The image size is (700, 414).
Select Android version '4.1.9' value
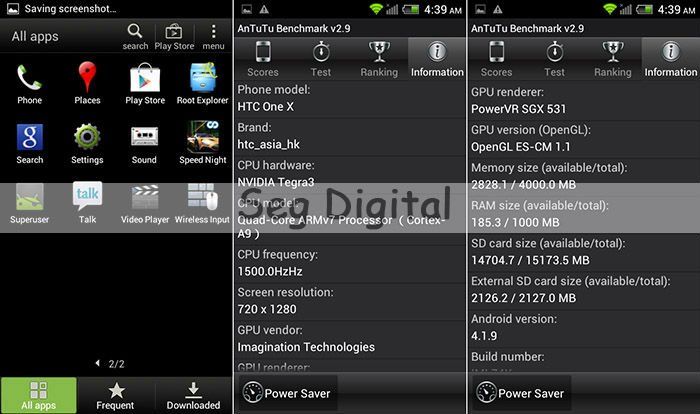(484, 336)
